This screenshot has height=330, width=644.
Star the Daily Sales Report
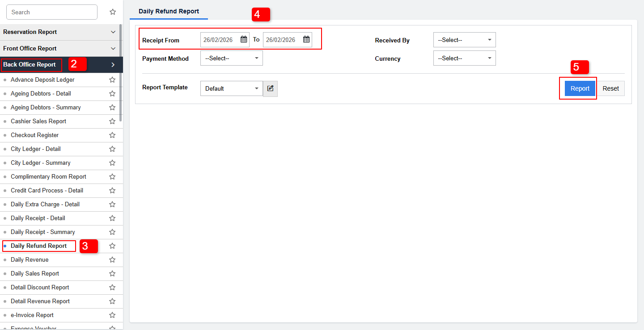tap(112, 274)
